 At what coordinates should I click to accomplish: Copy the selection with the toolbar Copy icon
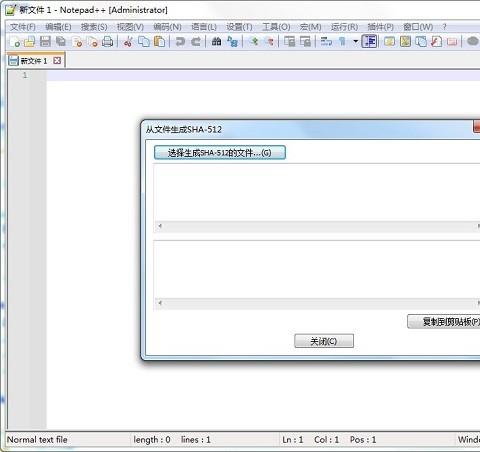(144, 42)
